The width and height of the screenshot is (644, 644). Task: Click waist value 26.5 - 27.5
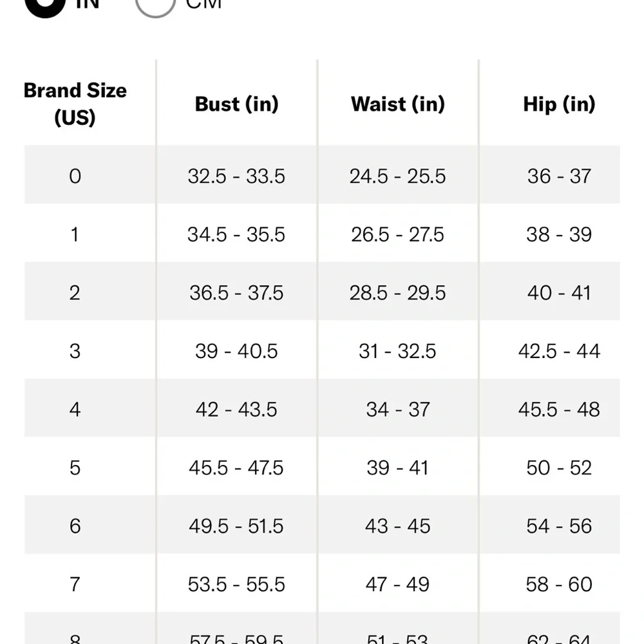pos(397,234)
